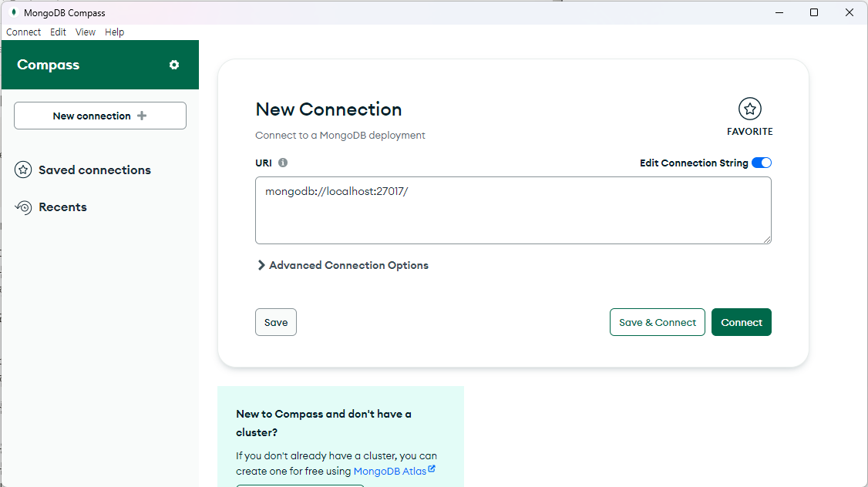Click the Saved connections star icon

click(x=22, y=170)
